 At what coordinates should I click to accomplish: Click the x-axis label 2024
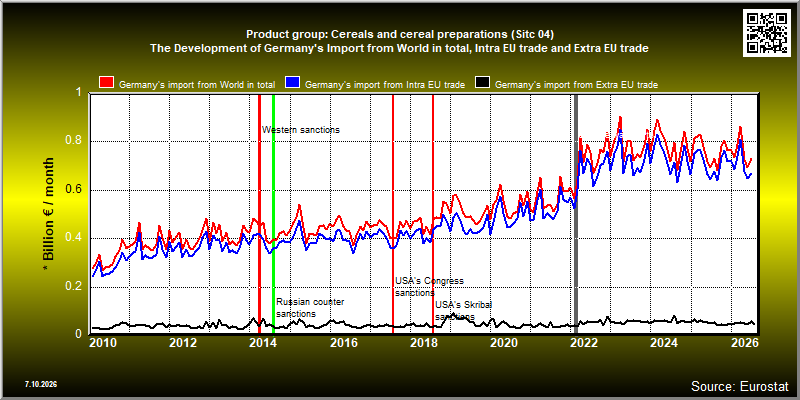663,343
